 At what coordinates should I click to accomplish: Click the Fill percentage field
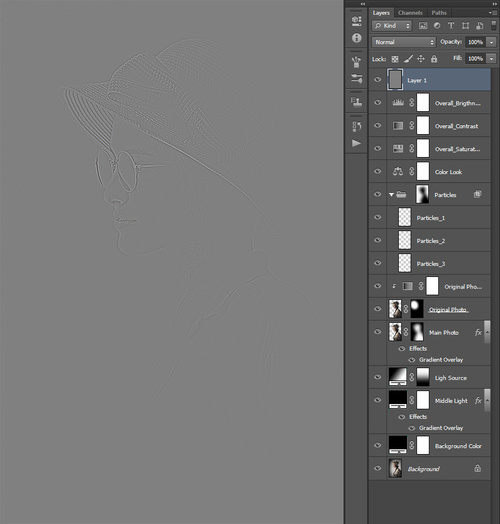point(475,59)
